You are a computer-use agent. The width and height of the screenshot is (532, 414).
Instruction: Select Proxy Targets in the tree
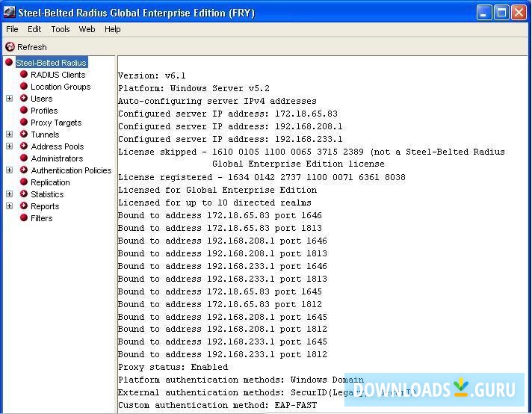point(56,122)
